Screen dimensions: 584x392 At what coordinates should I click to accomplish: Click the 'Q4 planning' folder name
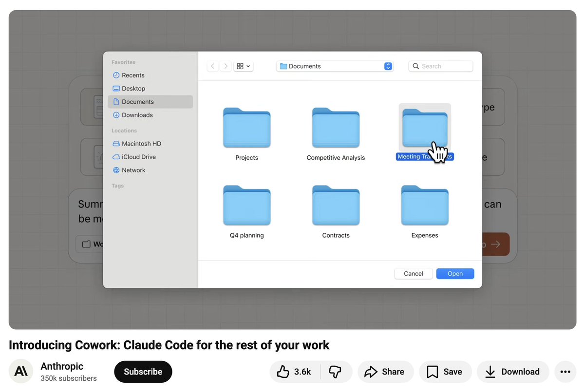point(246,235)
